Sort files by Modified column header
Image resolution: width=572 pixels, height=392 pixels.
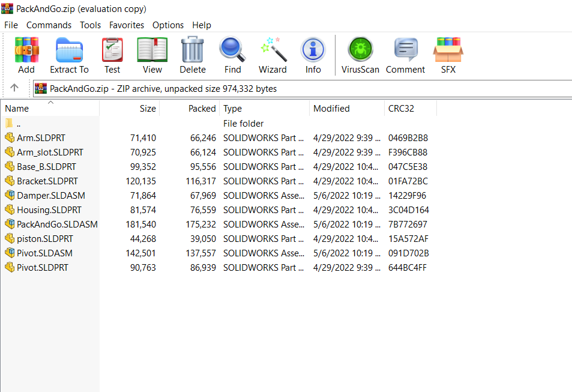(347, 109)
